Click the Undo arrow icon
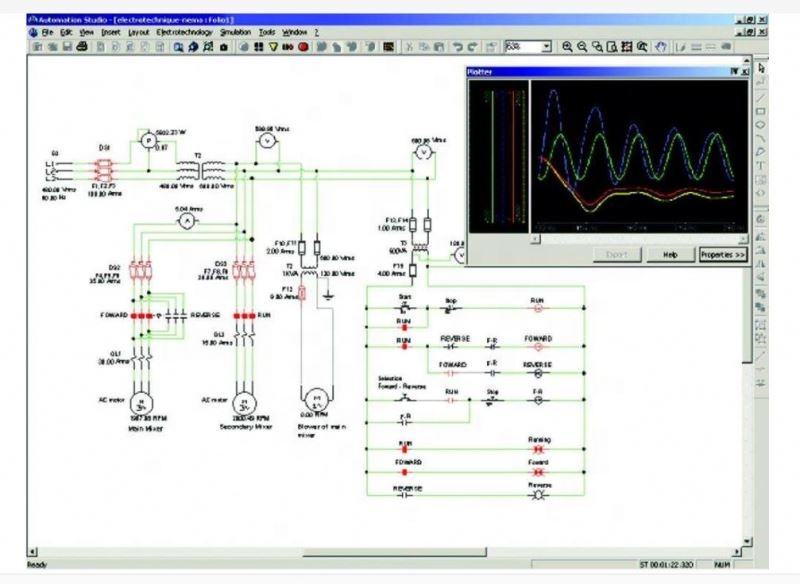Screen dimensions: 800x584 [x=457, y=47]
